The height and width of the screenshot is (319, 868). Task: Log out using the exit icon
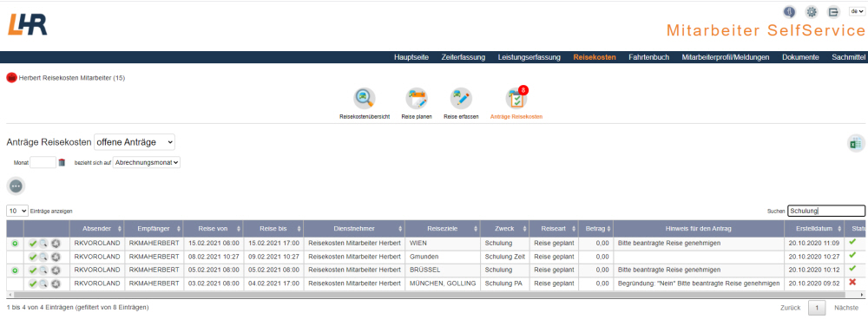pos(833,12)
